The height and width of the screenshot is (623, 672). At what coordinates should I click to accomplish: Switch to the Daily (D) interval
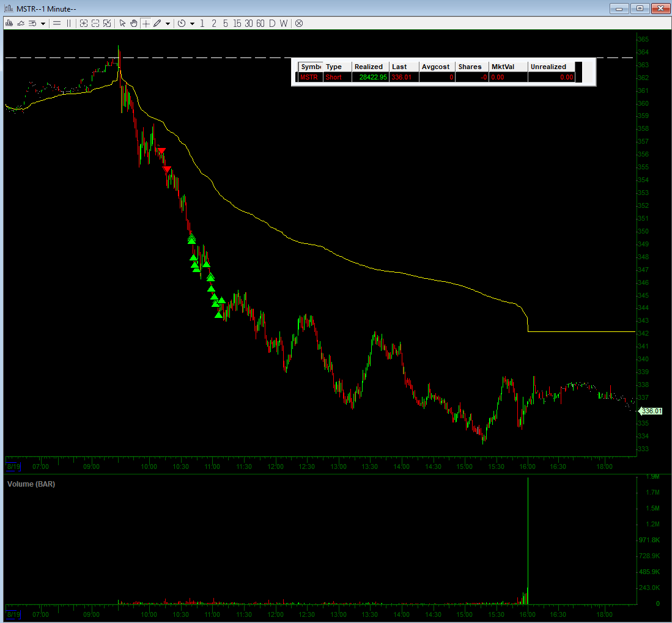[x=272, y=24]
